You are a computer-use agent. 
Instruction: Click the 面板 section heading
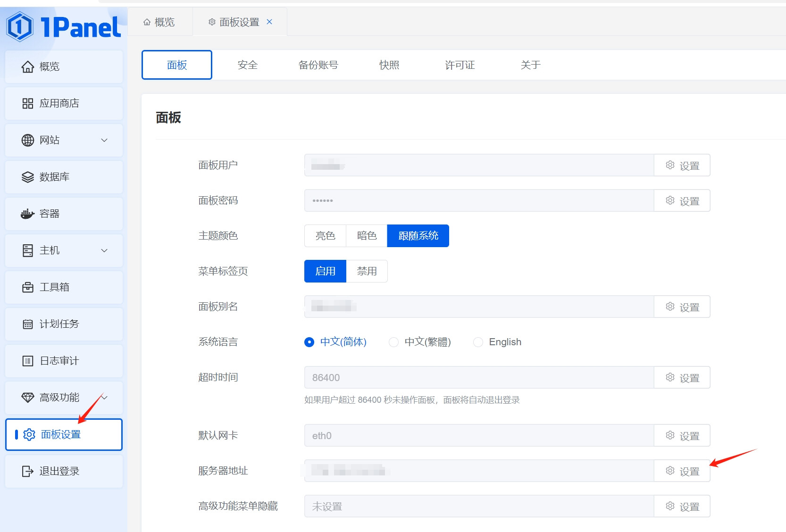click(168, 117)
